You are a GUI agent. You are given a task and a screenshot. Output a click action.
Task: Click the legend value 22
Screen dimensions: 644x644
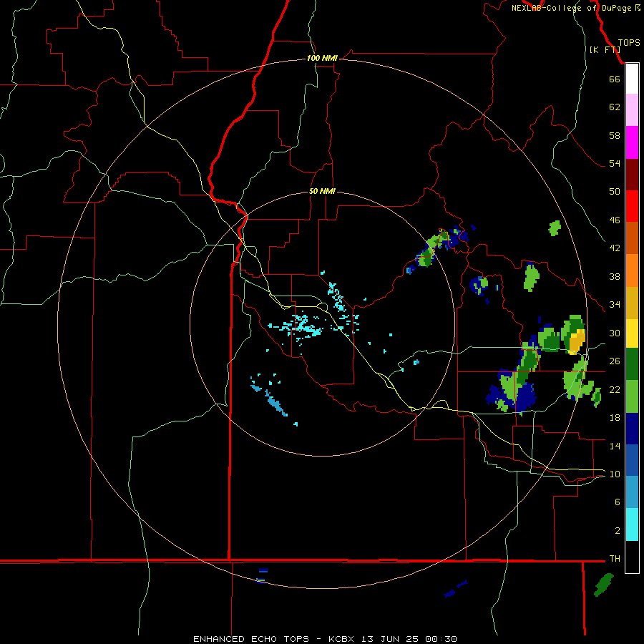click(615, 389)
